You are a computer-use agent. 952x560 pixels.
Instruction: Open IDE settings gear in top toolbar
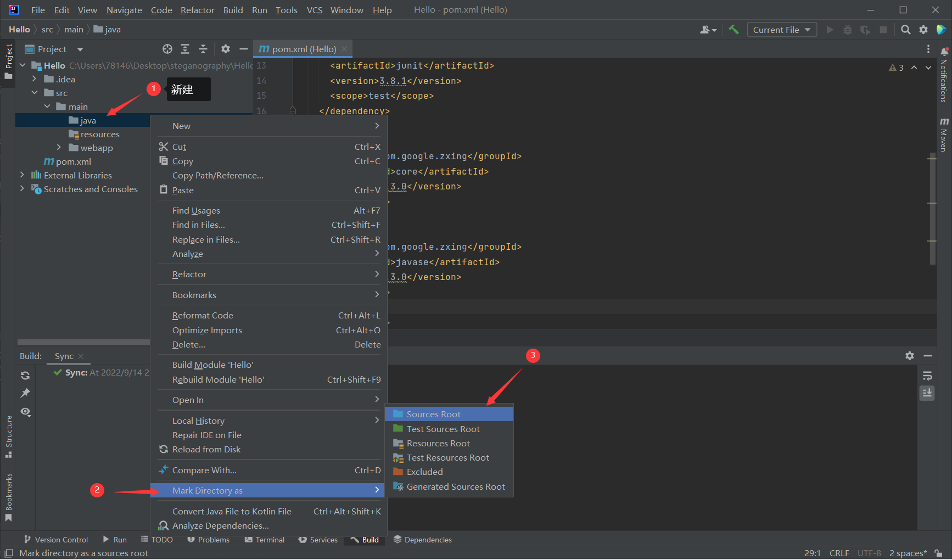point(923,30)
